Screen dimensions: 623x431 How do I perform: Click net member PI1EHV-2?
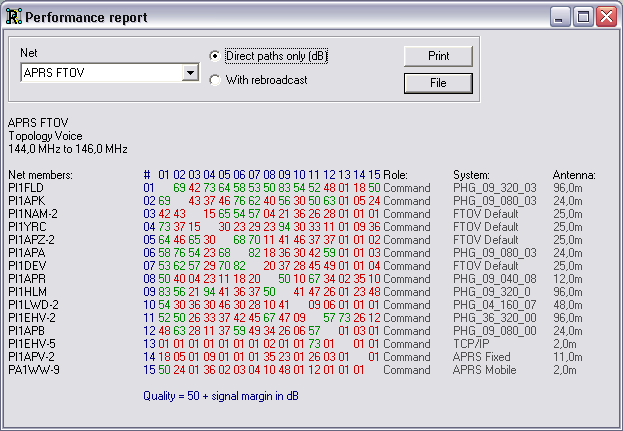click(32, 318)
